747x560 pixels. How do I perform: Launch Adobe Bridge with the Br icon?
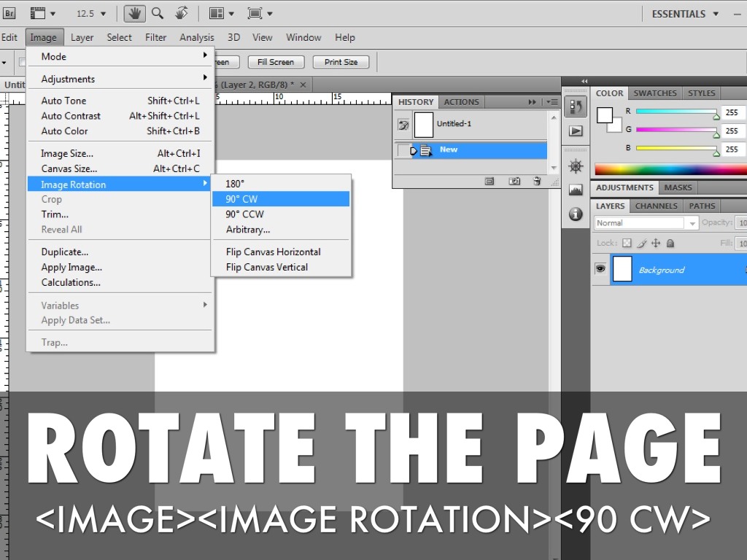point(9,13)
